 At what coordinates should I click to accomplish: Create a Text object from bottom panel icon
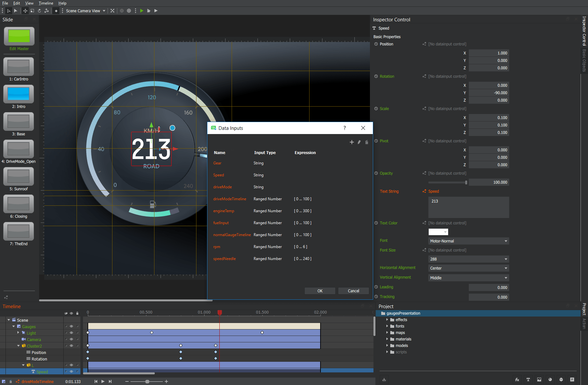coord(528,380)
